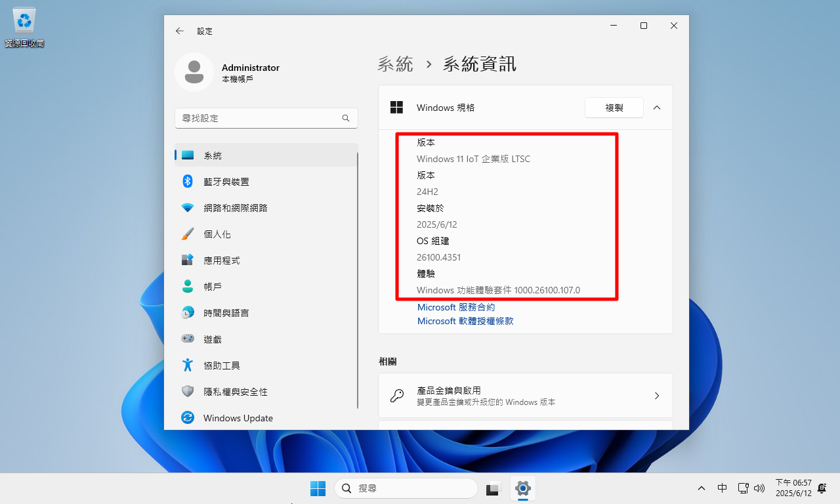Screen dimensions: 840x504
Task: Click the Administrator account name
Action: [x=251, y=68]
